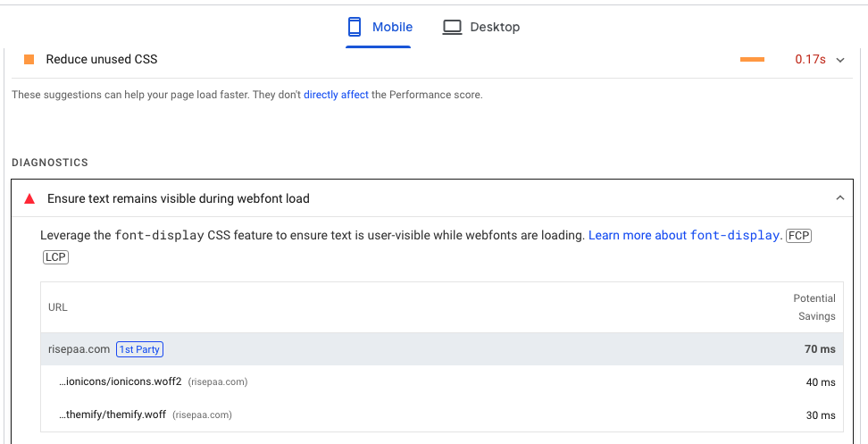Click orange square beside Reduce unused CSS
This screenshot has width=868, height=444.
tap(29, 60)
